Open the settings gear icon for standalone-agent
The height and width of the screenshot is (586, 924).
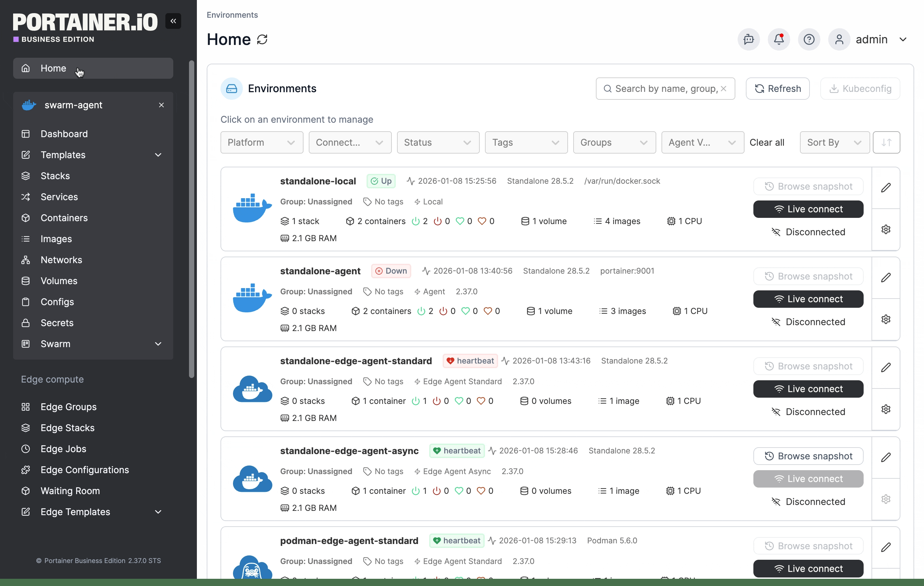click(886, 319)
